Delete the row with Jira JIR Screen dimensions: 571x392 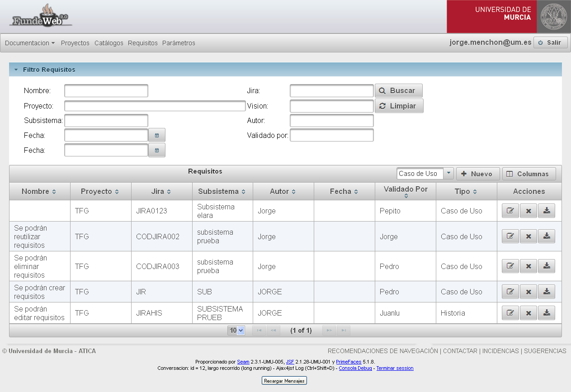[529, 292]
